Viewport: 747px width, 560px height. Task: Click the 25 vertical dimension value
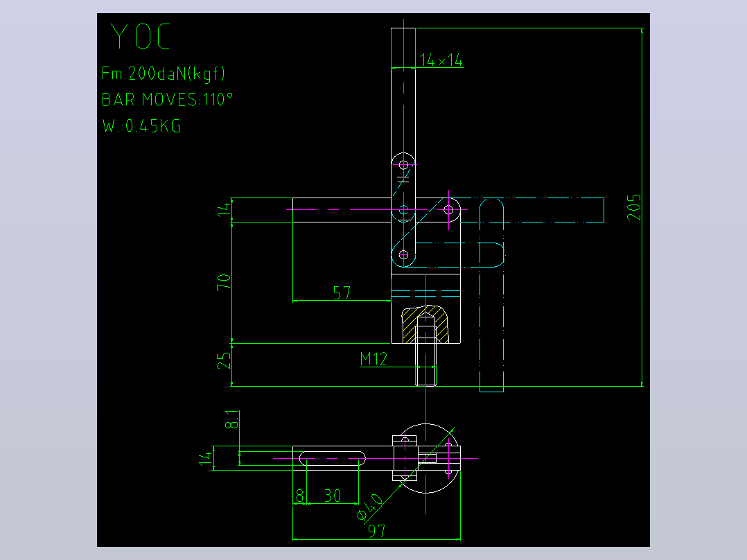tap(223, 361)
